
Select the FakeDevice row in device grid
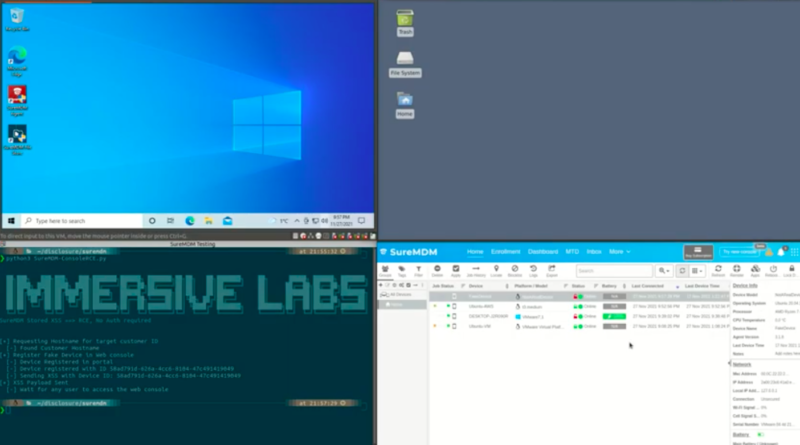tap(579, 296)
